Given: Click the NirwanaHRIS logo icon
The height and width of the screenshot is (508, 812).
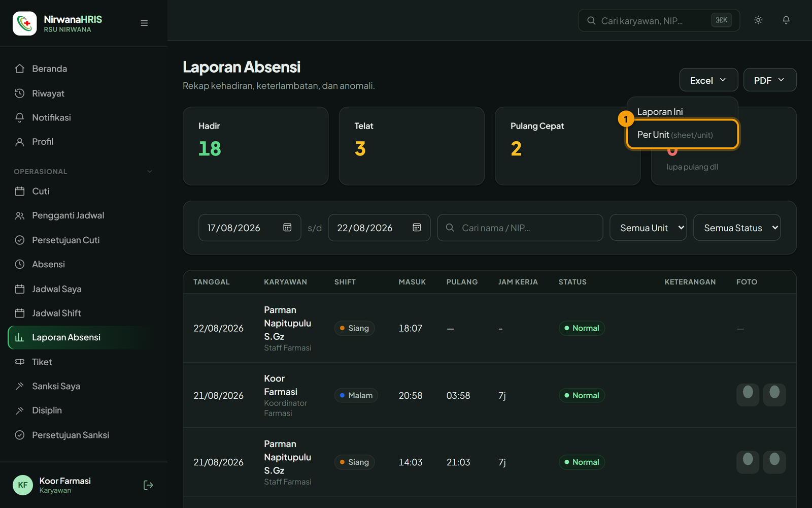Looking at the screenshot, I should [x=24, y=23].
